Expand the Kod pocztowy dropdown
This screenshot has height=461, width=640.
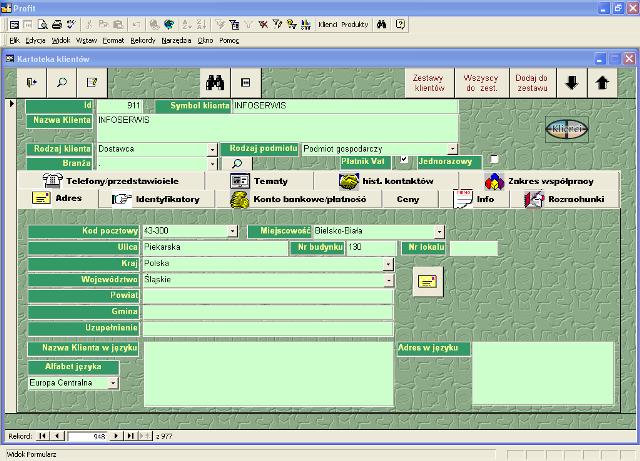pos(232,231)
